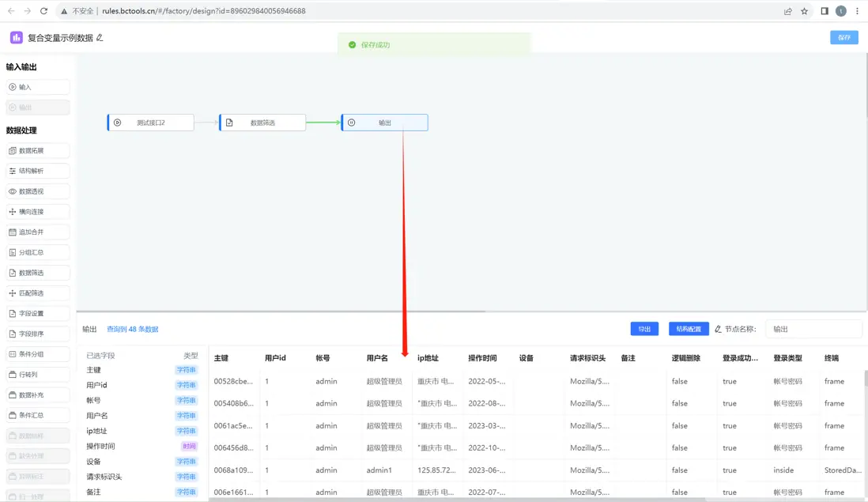Image resolution: width=868 pixels, height=502 pixels.
Task: Click the 用户id column header
Action: [x=275, y=358]
